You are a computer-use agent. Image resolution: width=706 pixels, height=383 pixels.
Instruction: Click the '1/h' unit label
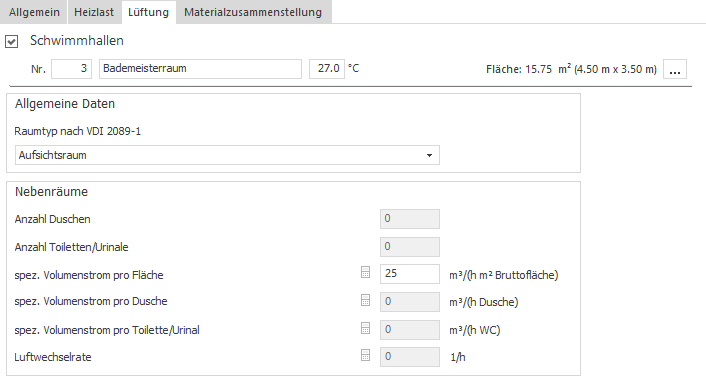458,357
